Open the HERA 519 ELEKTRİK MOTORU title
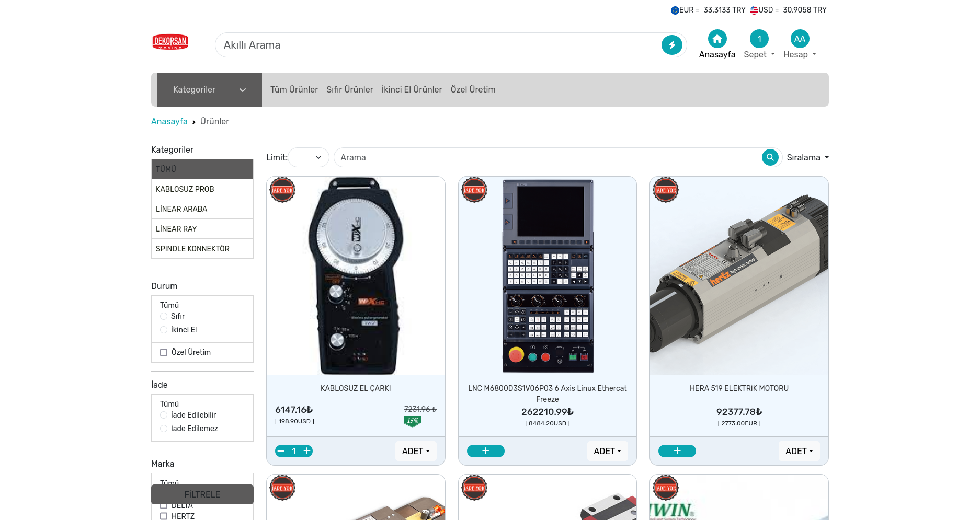 (x=739, y=388)
